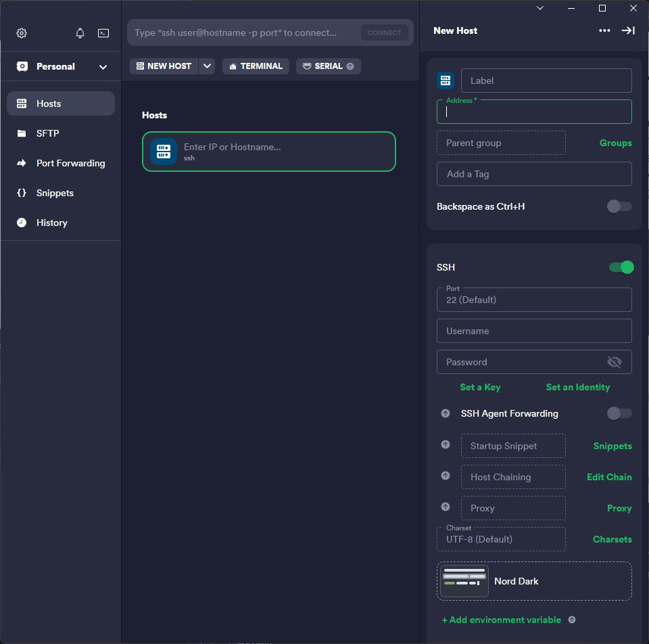Go to SFTP in the sidebar
The image size is (649, 644).
coord(47,133)
